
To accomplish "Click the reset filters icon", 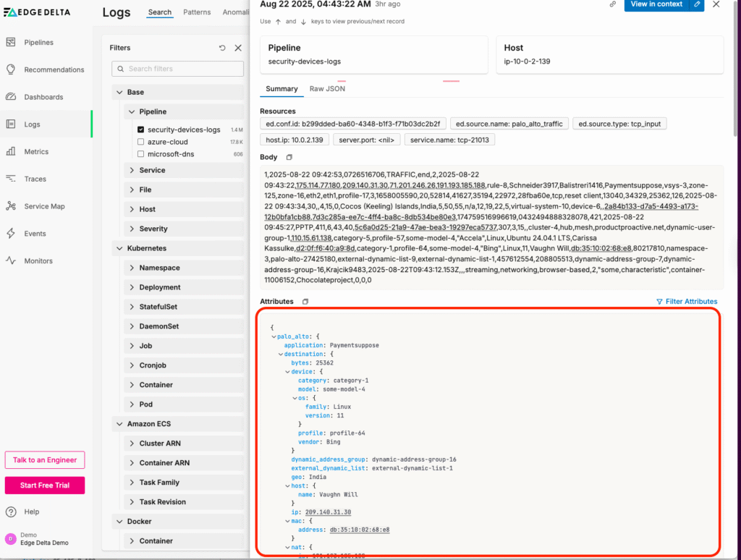I will [x=222, y=48].
